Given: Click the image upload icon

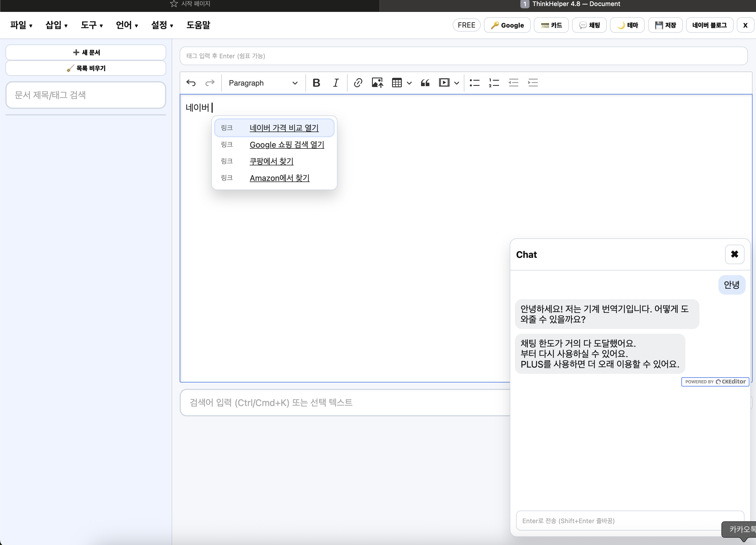Looking at the screenshot, I should point(377,83).
